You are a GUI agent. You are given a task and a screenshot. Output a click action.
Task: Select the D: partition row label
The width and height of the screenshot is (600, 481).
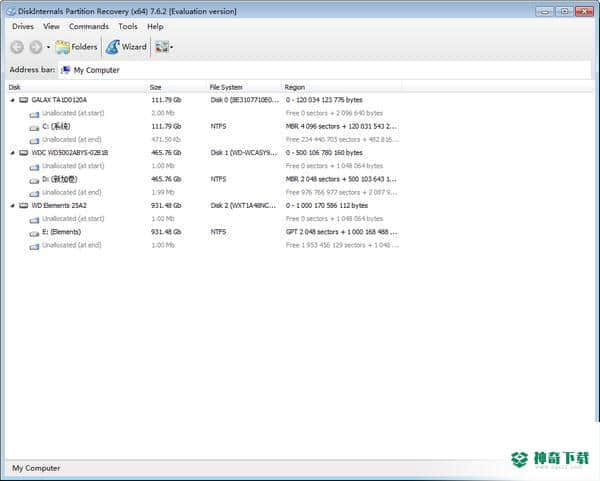point(60,179)
